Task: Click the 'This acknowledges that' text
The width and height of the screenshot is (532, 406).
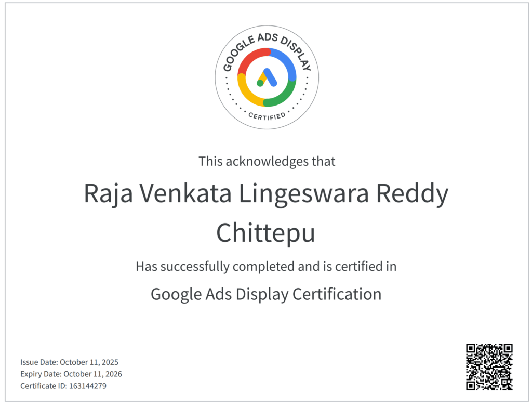Action: (267, 161)
